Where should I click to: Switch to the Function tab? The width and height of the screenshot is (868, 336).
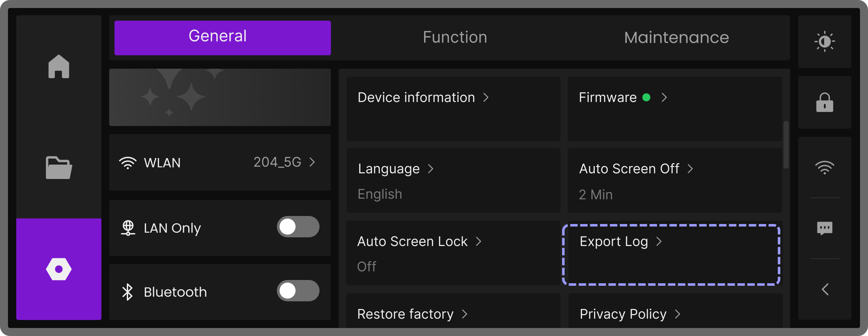pyautogui.click(x=455, y=38)
